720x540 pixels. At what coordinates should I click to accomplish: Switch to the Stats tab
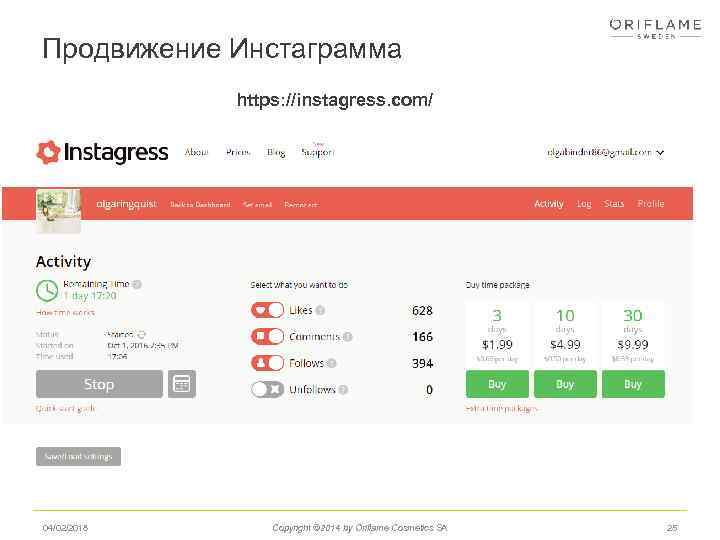coord(614,203)
